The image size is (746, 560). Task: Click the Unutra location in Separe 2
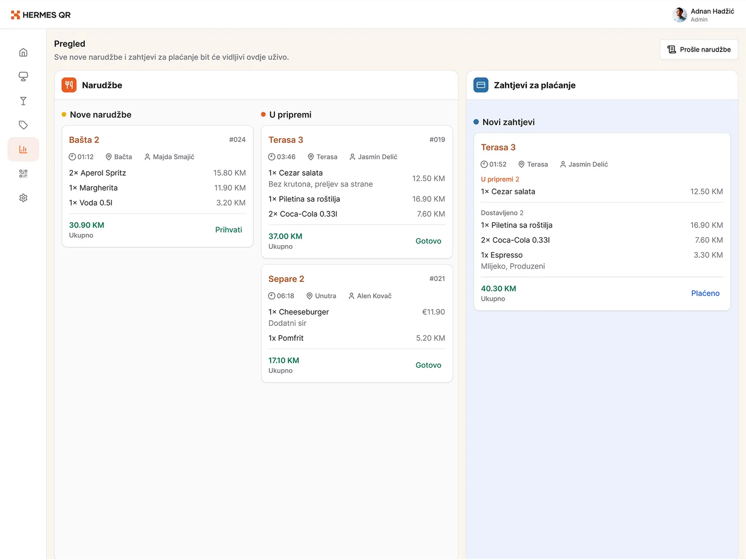[321, 296]
